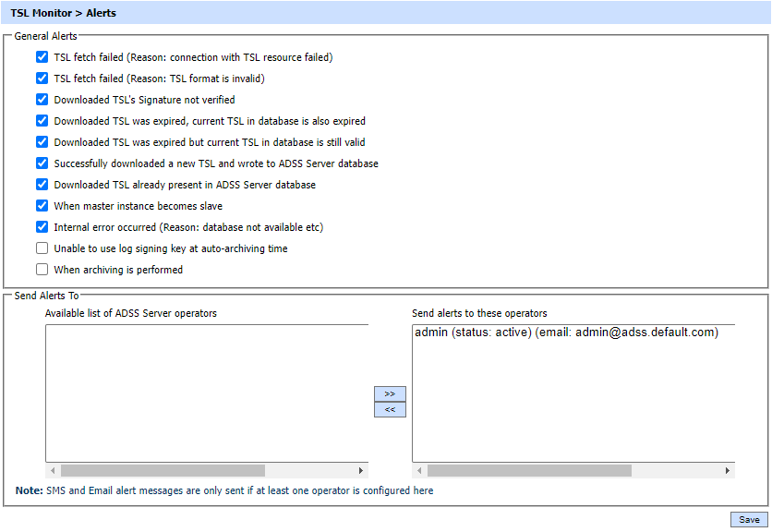Click the << move left button
The width and height of the screenshot is (772, 532).
390,410
